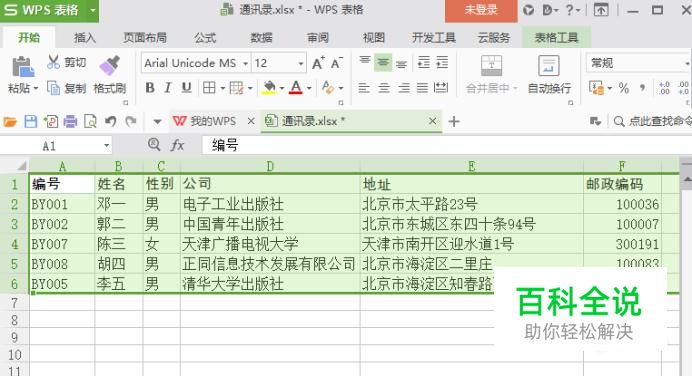Select the Format Painter (格式刷) brush
Screen dimensions: 692x376
coord(110,66)
